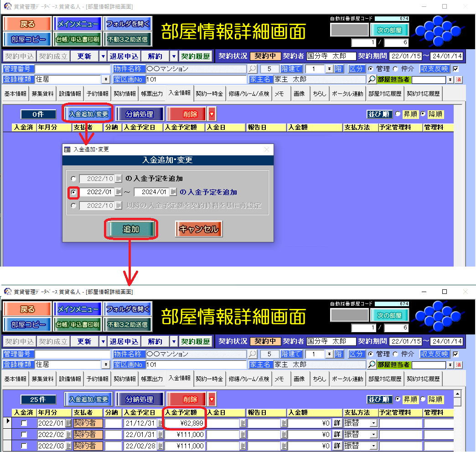This screenshot has height=452, width=476.
Task: Click scrollbar up arrow of the payment list
Action: 458,393
